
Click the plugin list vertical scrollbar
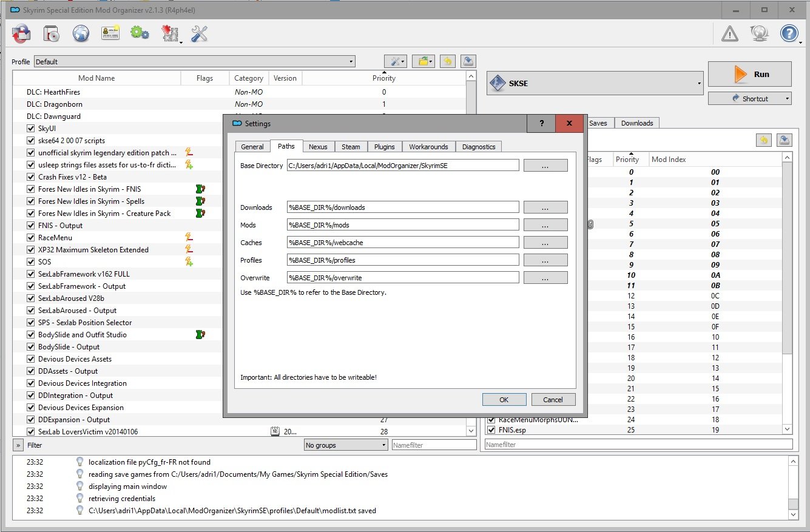point(788,293)
